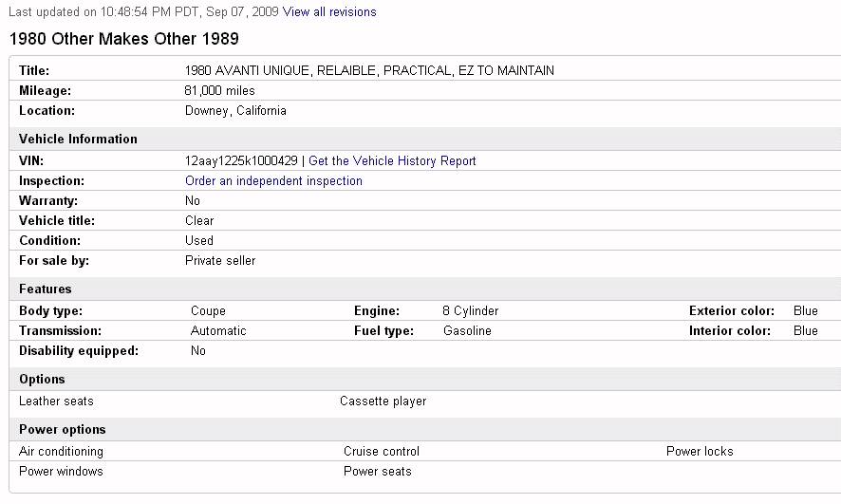Click the Power options section header
The width and height of the screenshot is (841, 504).
(x=63, y=429)
